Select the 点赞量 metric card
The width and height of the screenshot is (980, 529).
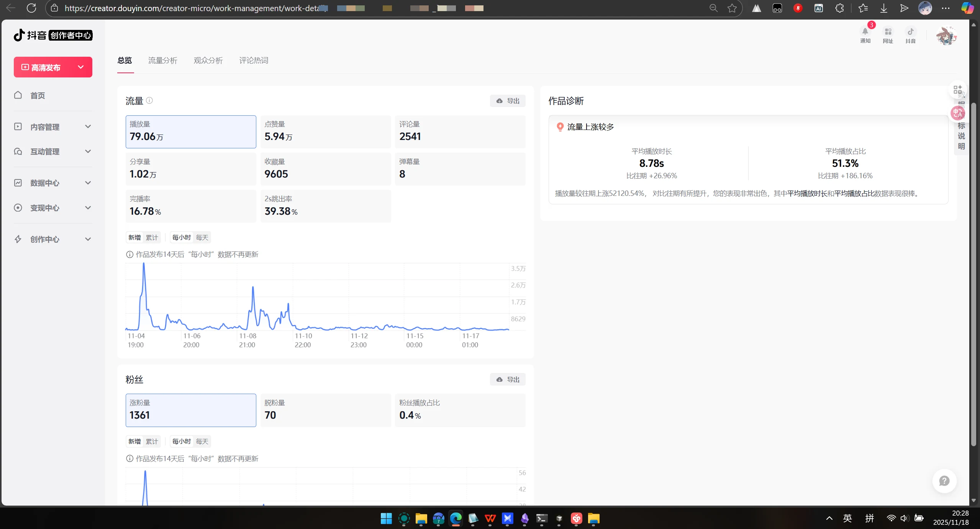coord(325,131)
